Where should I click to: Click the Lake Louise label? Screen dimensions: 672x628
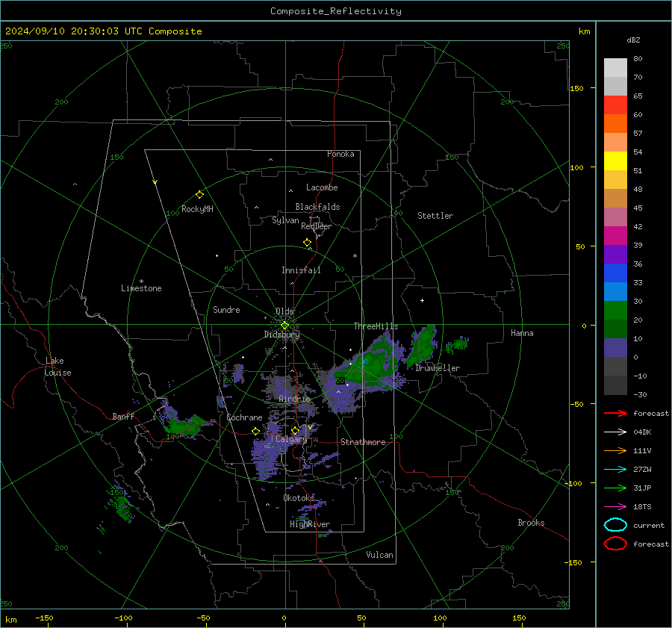pos(58,367)
